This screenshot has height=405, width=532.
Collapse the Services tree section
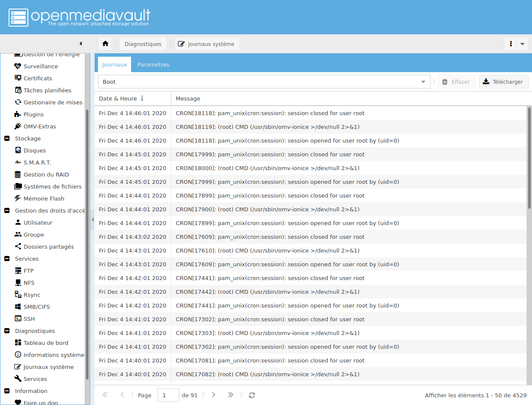(7, 259)
